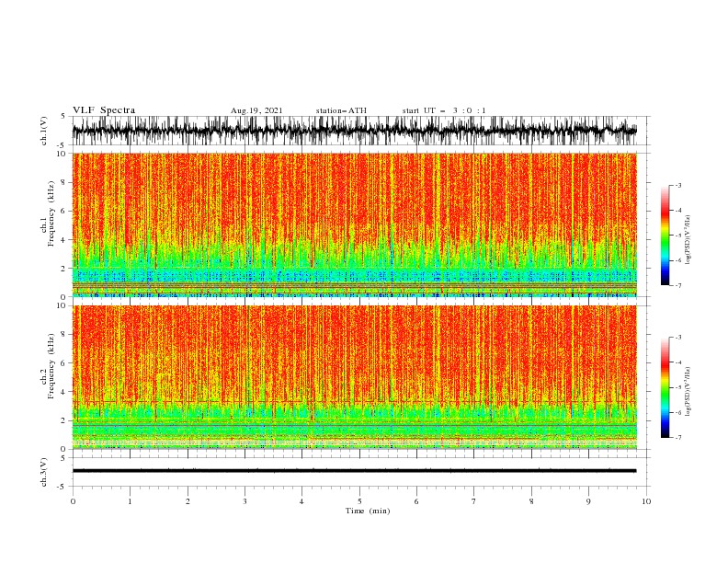Click the lower log(PSD) color bar
The height and width of the screenshot is (563, 728).
665,387
